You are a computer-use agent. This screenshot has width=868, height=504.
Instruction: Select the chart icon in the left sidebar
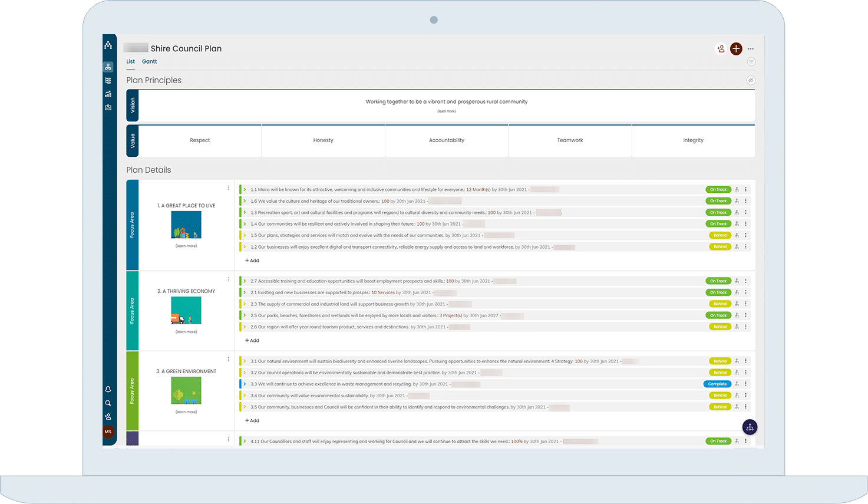[x=108, y=94]
